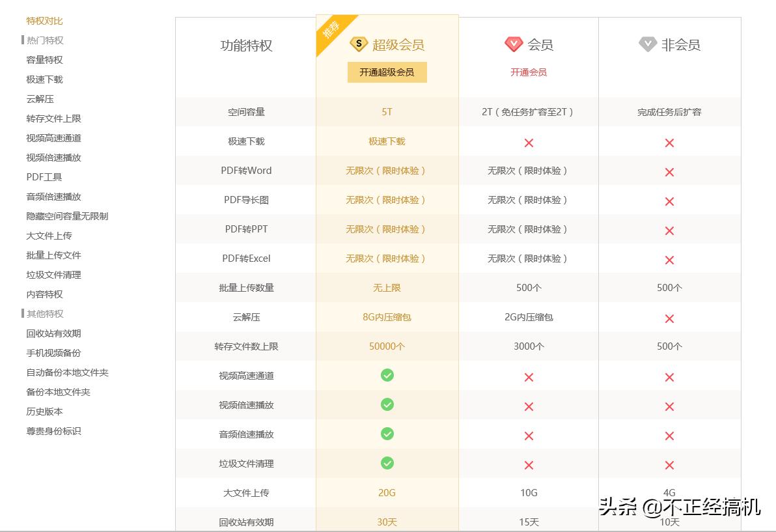776x532 pixels.
Task: Click the 开通超级会员 button
Action: pyautogui.click(x=387, y=72)
